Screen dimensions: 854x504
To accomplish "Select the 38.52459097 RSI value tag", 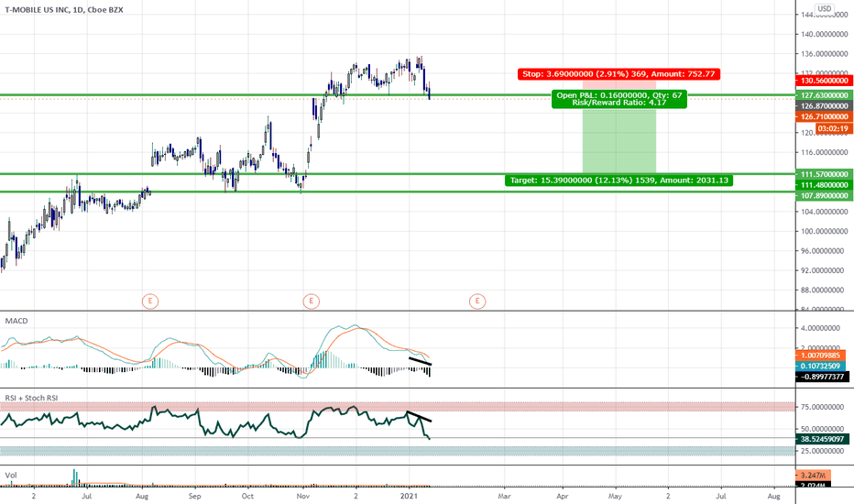I will tap(823, 439).
